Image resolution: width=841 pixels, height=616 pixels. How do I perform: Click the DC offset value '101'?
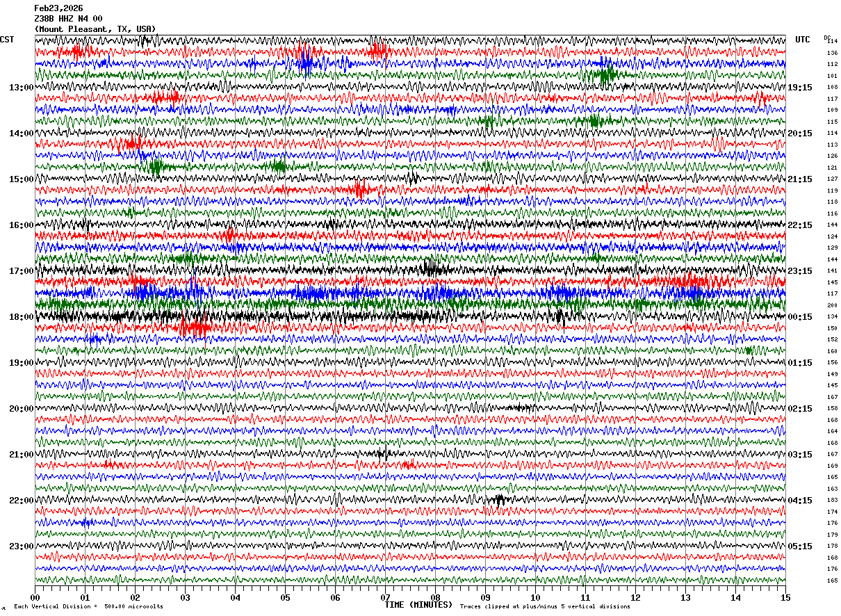(832, 76)
